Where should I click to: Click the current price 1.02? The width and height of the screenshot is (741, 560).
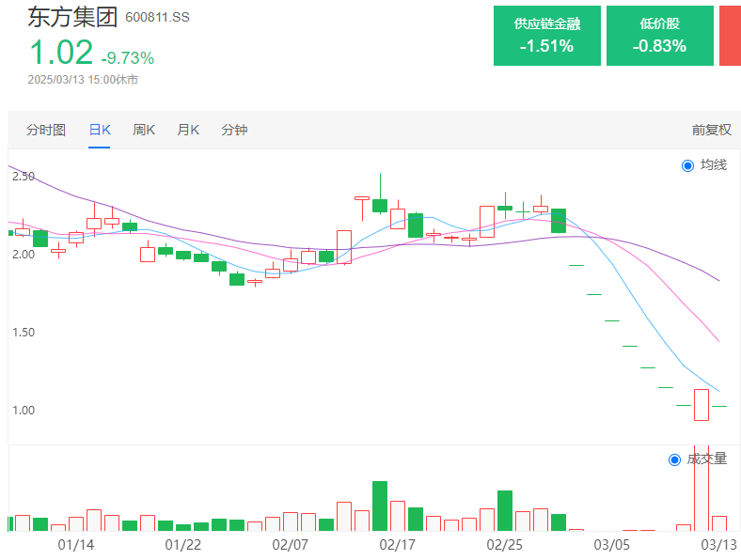61,52
